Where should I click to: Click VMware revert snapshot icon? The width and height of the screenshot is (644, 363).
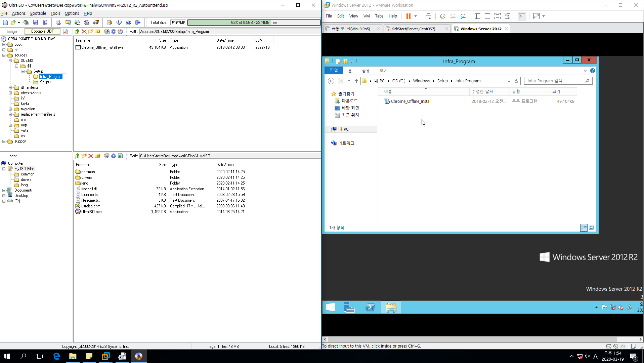453,16
